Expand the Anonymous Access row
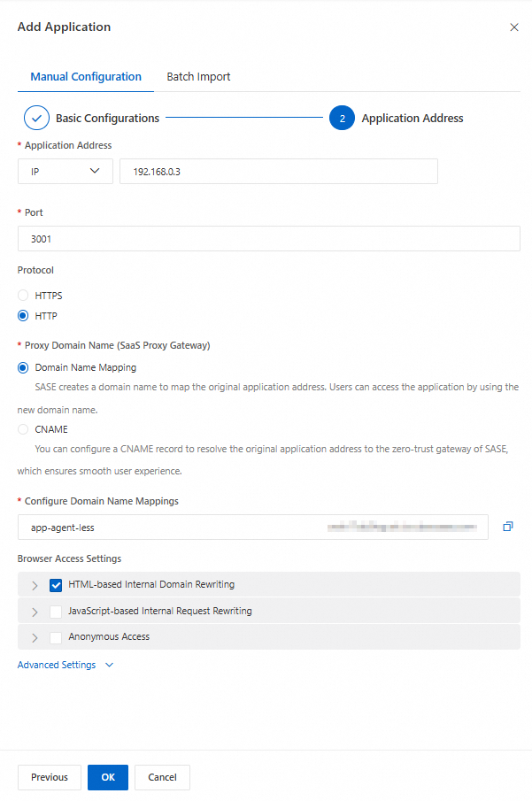532x801 pixels. pyautogui.click(x=35, y=637)
